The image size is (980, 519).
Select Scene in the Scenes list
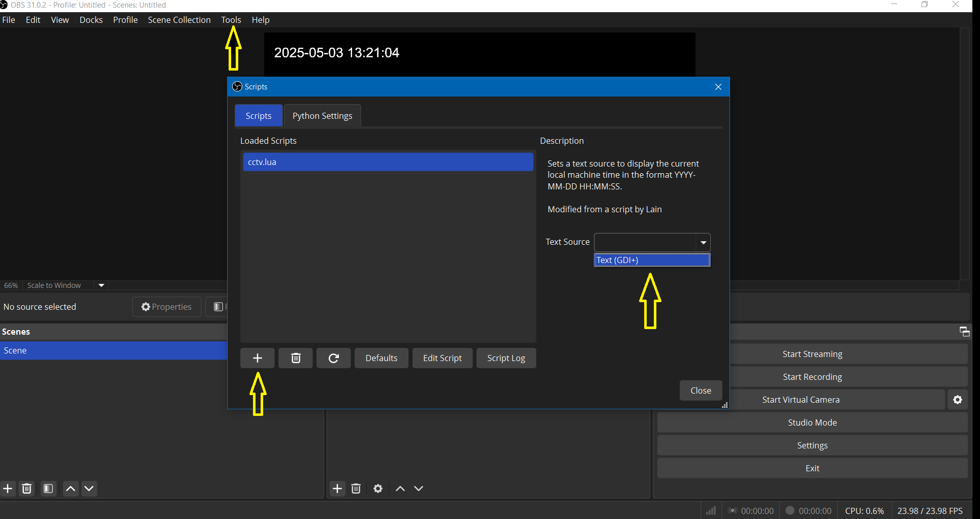[113, 350]
